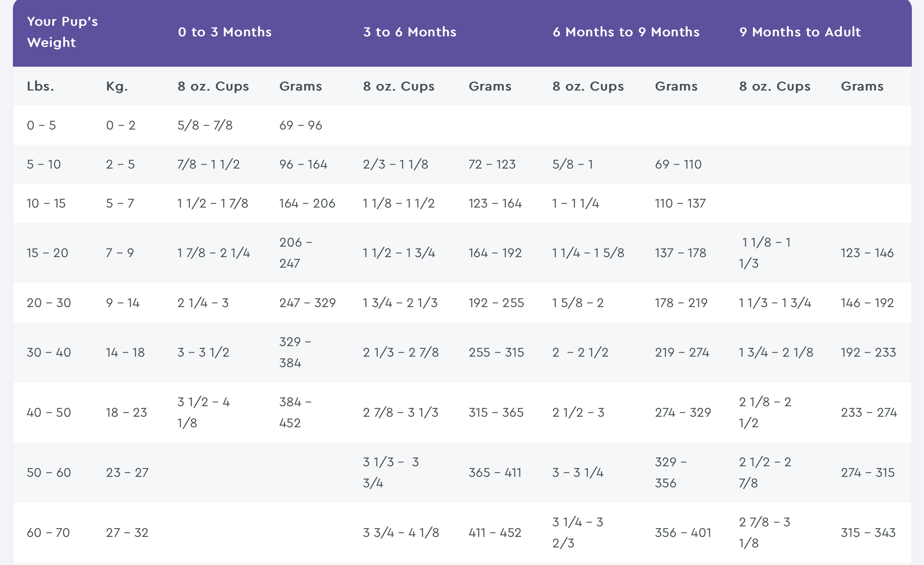Select the "123 – 146" grams cell
Image resolution: width=924 pixels, height=565 pixels.
click(867, 253)
